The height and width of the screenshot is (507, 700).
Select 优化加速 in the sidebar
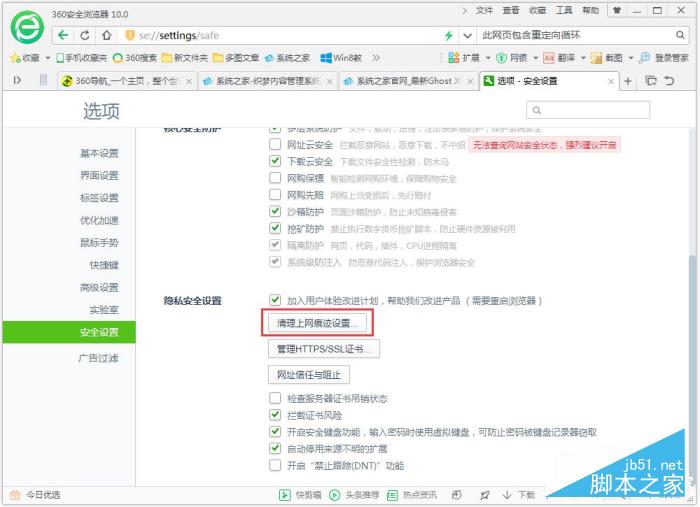tap(99, 220)
